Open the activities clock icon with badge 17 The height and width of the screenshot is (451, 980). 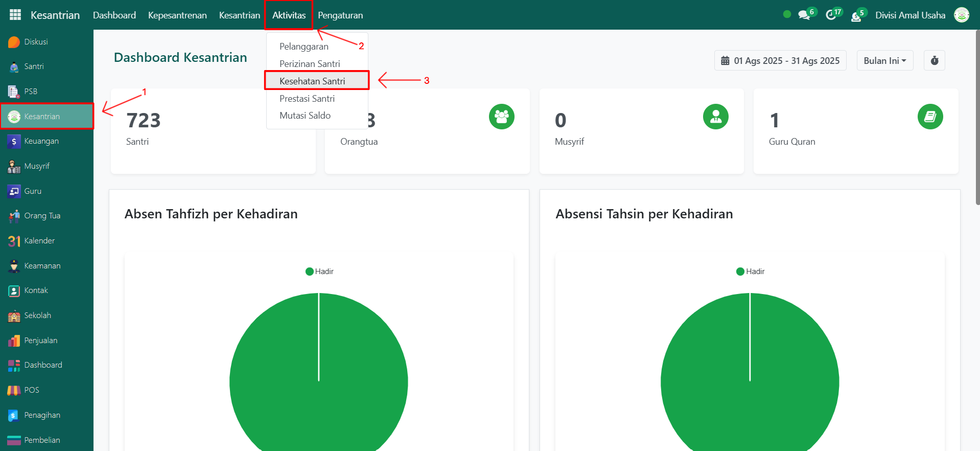click(831, 15)
